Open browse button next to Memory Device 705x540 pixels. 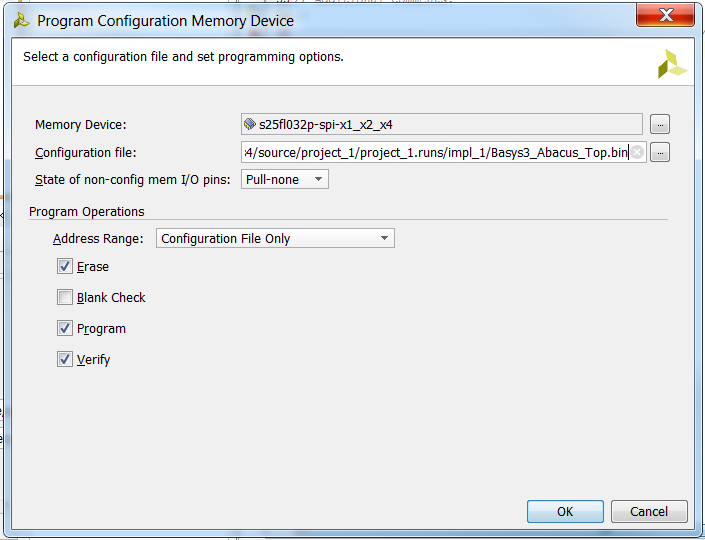click(660, 125)
